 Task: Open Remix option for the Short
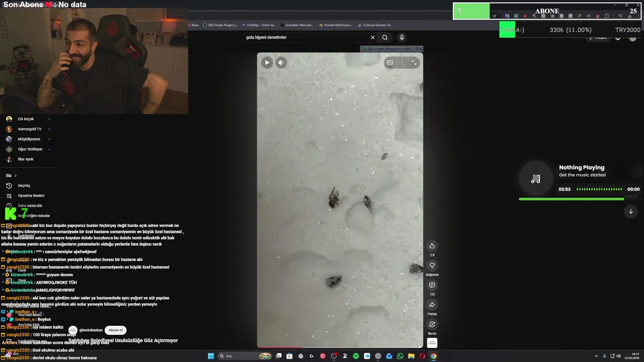[x=432, y=324]
